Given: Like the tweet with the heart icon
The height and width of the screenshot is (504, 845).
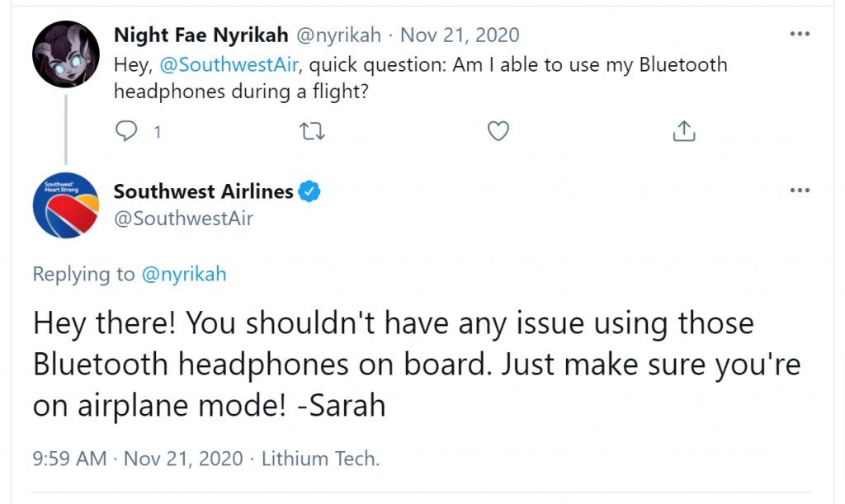Looking at the screenshot, I should click(x=498, y=131).
